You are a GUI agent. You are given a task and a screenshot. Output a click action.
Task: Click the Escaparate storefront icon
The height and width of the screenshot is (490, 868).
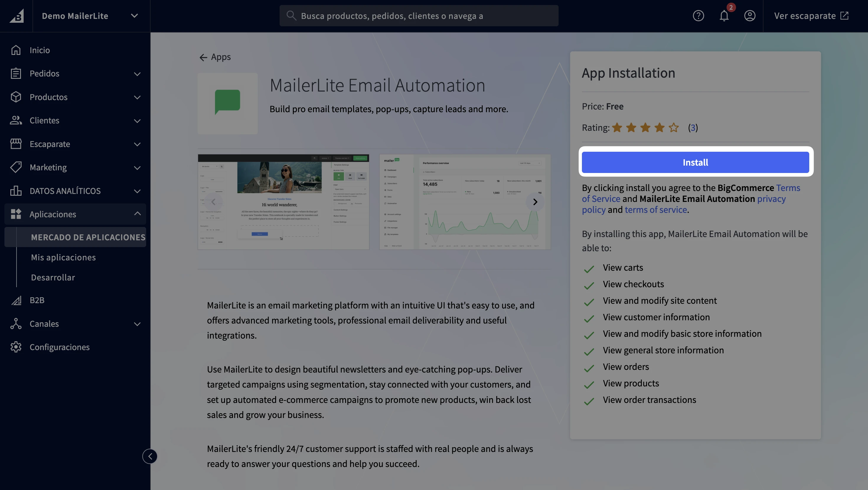16,144
